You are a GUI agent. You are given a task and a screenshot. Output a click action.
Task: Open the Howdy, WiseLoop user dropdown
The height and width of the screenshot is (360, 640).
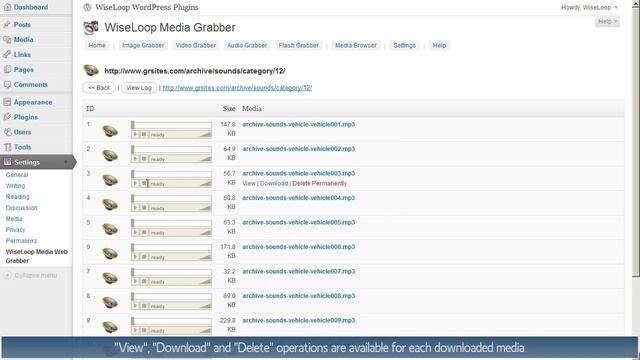coord(589,7)
